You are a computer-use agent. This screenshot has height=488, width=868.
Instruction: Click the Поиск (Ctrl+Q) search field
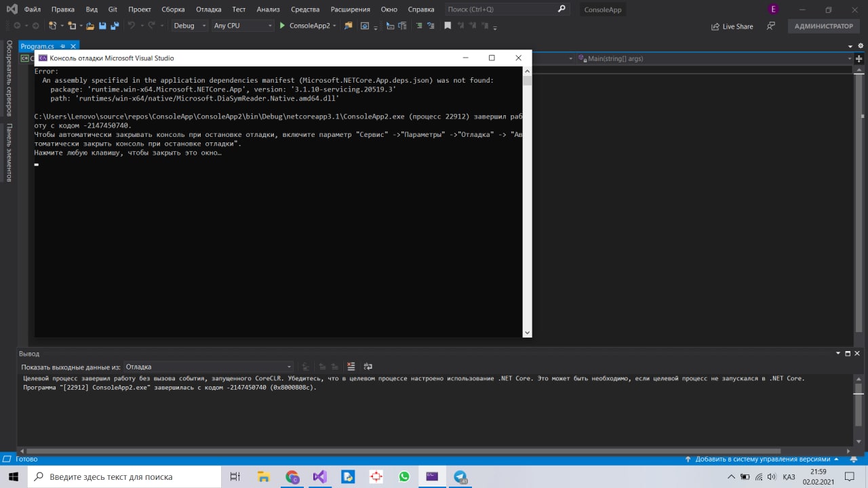point(507,9)
